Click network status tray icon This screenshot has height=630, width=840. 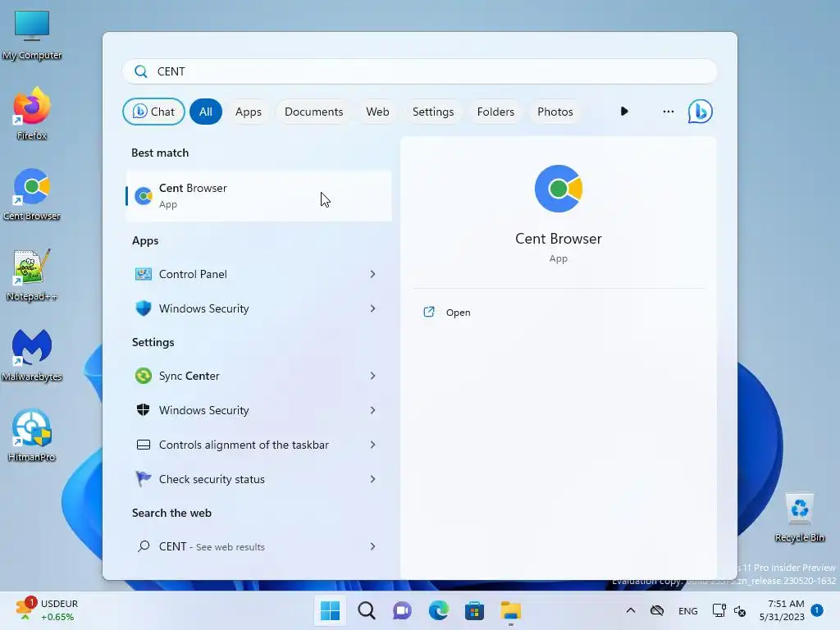(x=719, y=610)
